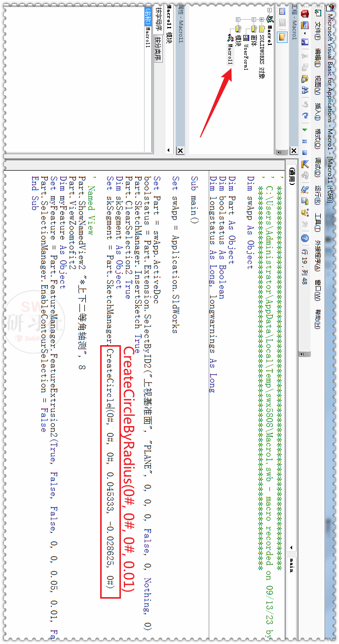Toggle Folders icon in project panel
Image resolution: width=339 pixels, height=644 pixels.
282,37
